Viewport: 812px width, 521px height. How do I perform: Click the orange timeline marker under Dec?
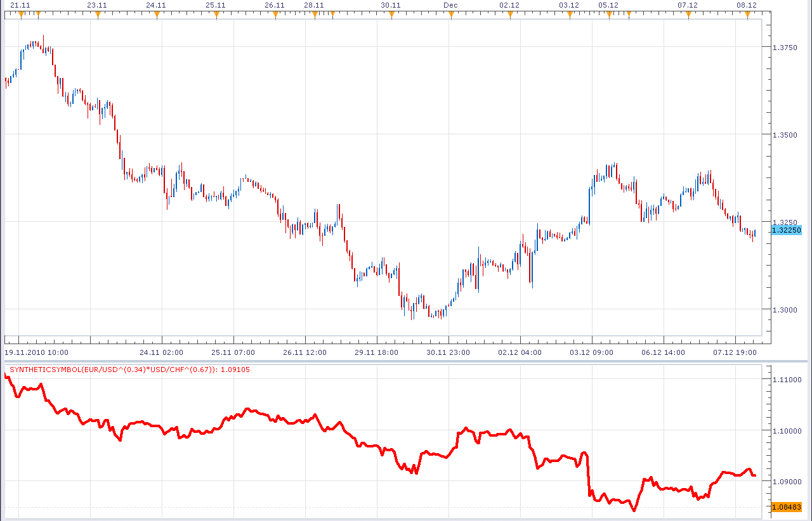pyautogui.click(x=451, y=13)
